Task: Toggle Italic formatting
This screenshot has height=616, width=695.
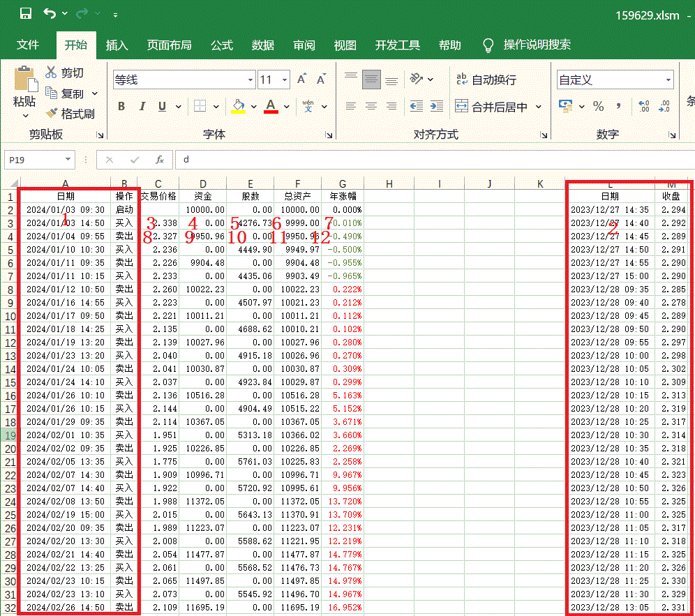Action: 142,107
